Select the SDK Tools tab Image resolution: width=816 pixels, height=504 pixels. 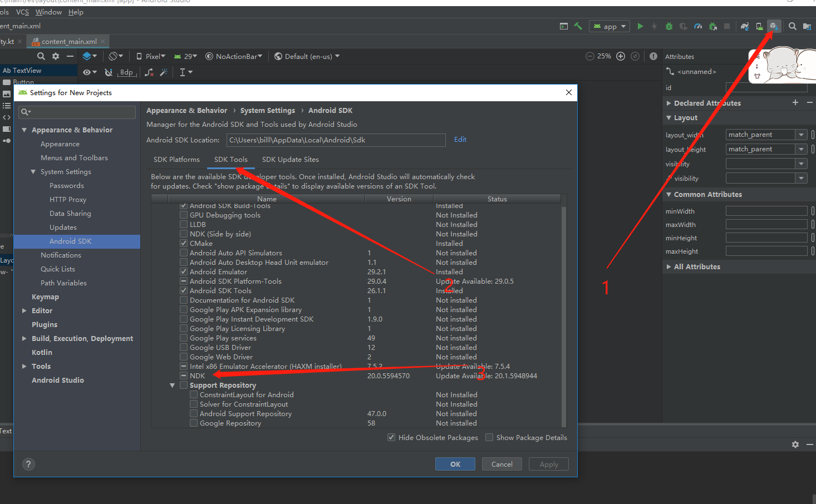pyautogui.click(x=231, y=160)
